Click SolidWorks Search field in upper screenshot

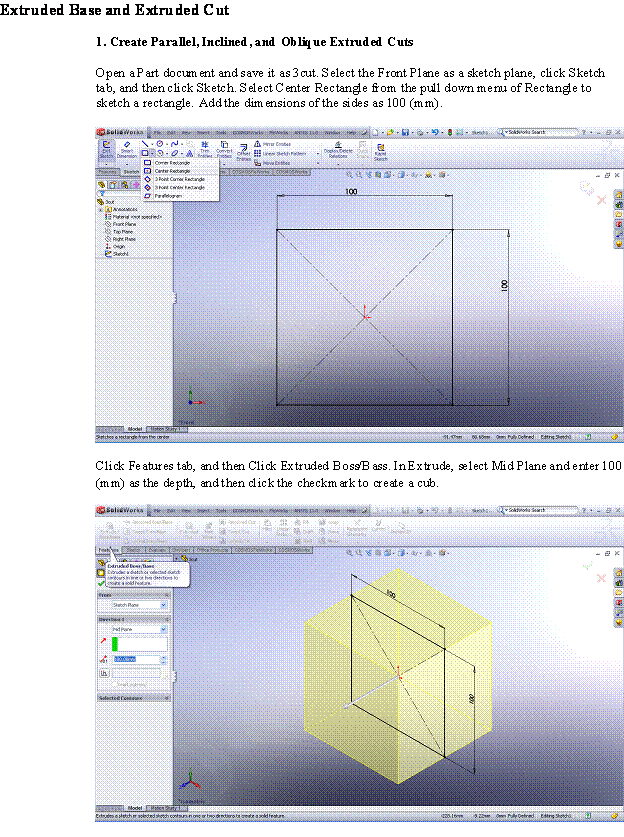point(539,132)
